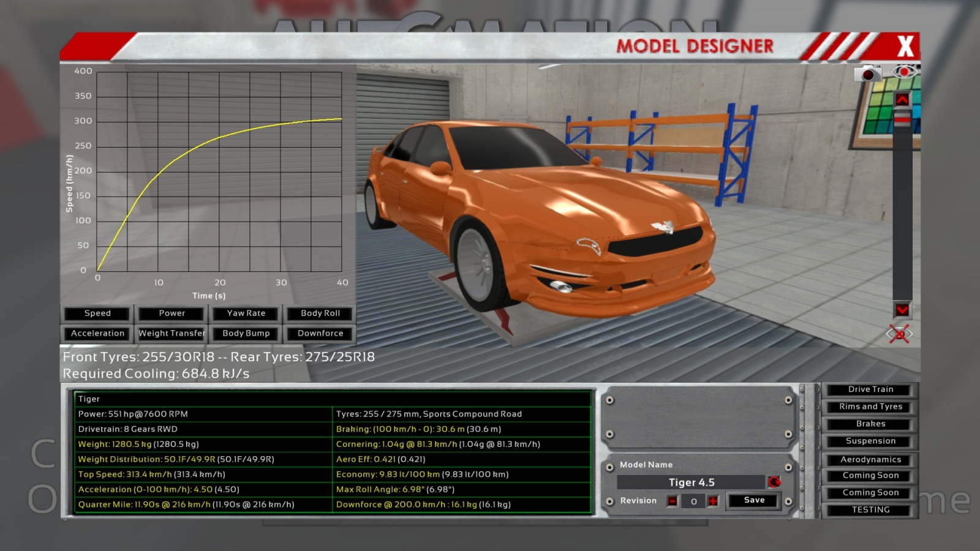Open the Suspension section
The width and height of the screenshot is (980, 551).
[870, 441]
